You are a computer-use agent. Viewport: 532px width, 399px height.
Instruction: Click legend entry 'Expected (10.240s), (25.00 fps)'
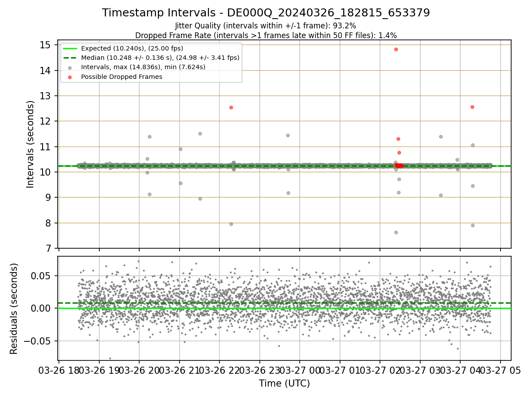132,48
